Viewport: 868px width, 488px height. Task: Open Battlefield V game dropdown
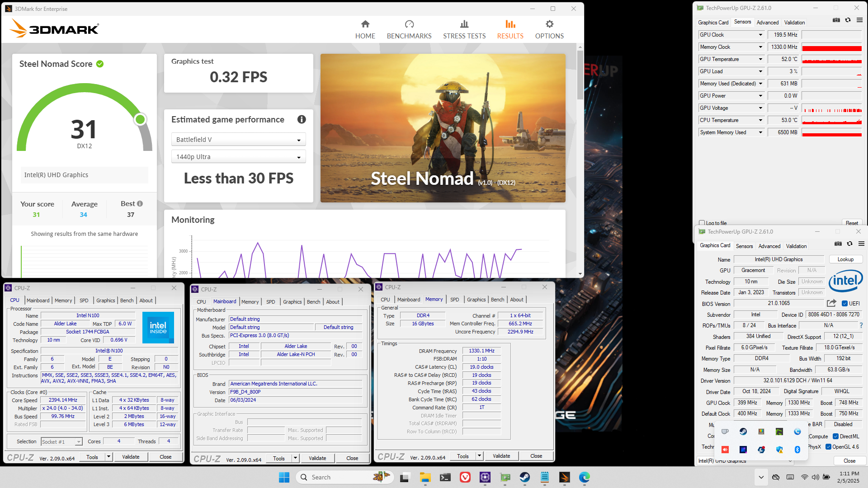pos(238,140)
